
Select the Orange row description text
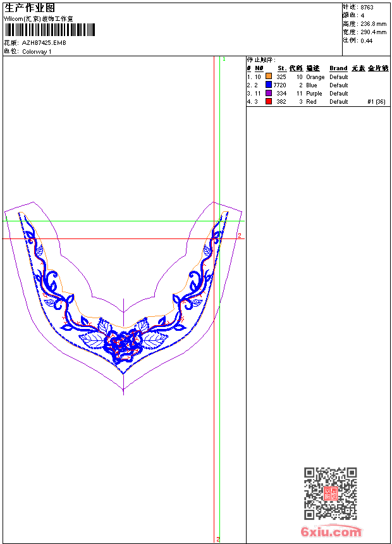click(315, 77)
